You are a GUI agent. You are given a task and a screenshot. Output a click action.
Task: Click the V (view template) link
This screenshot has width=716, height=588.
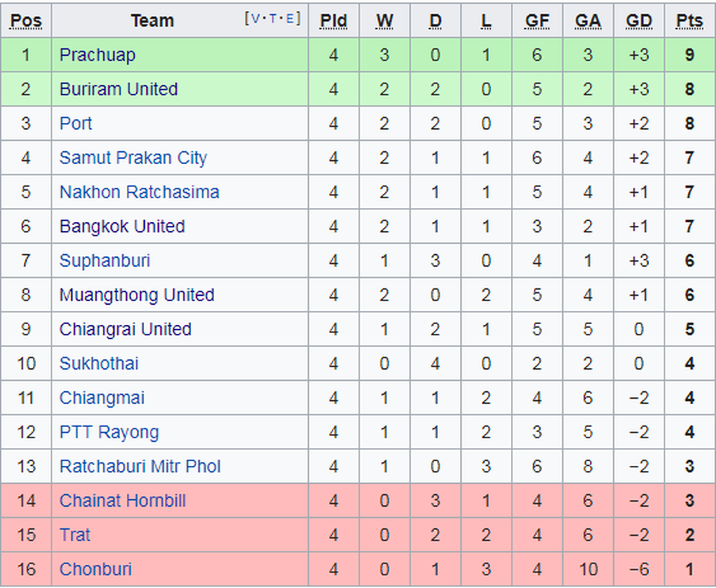click(x=257, y=19)
